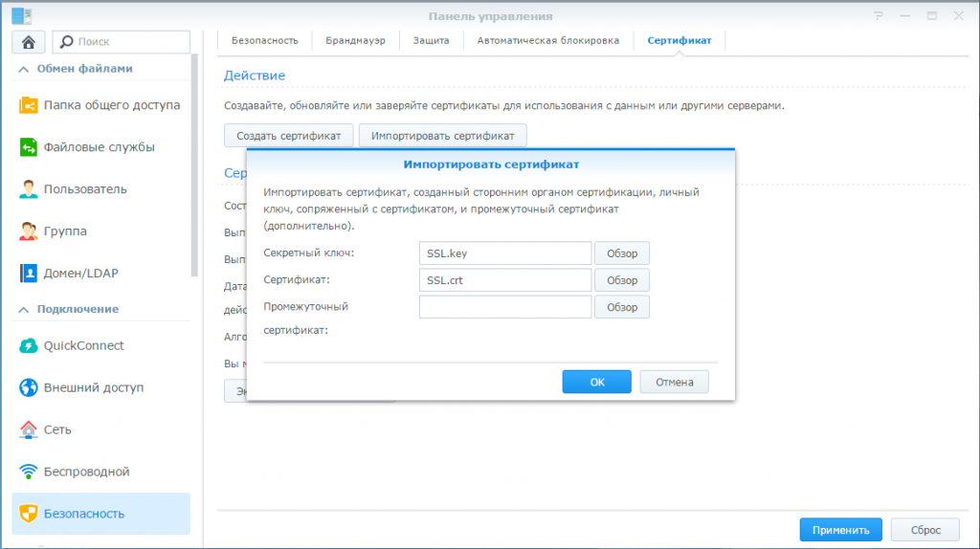Open External Access (Внешний доступ) icon
Viewport: 980px width, 549px height.
point(29,388)
